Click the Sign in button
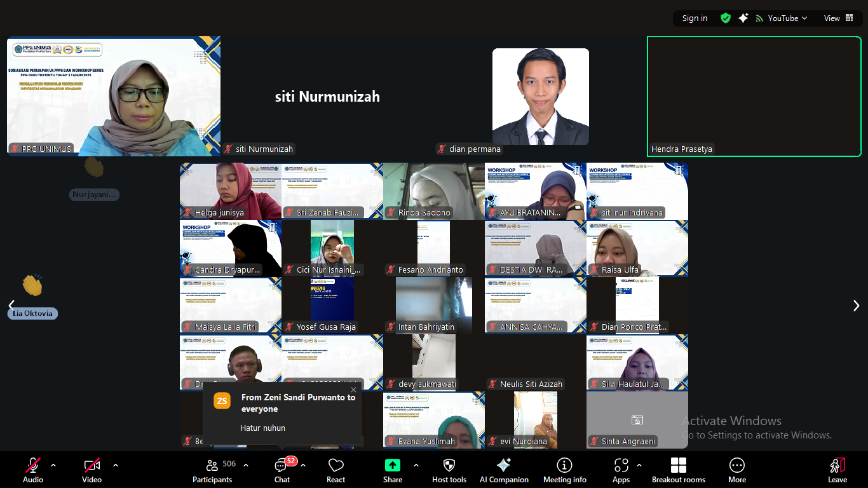Viewport: 868px width, 488px height. click(x=695, y=18)
